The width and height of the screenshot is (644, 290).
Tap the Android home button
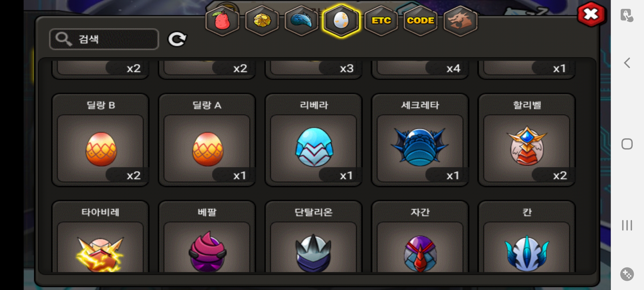tap(627, 144)
